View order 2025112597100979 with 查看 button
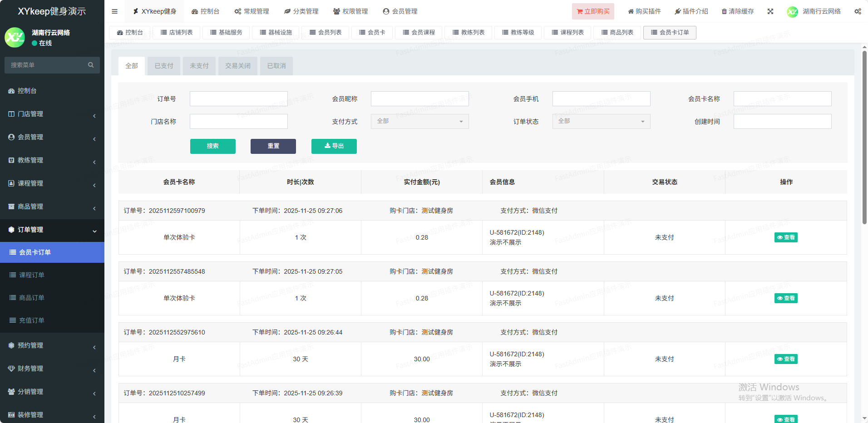 (786, 237)
